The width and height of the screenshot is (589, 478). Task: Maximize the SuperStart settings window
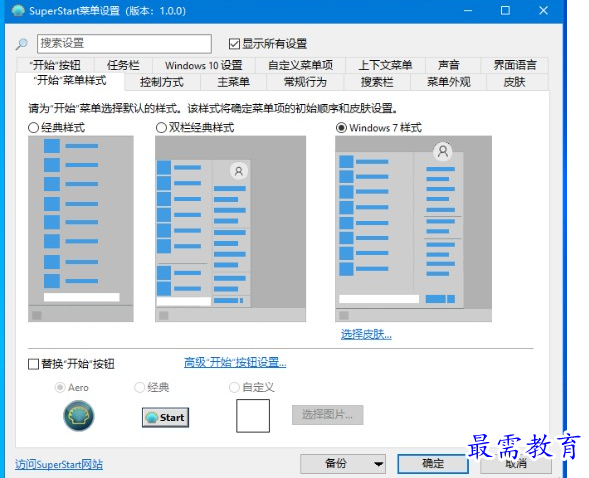(x=506, y=11)
